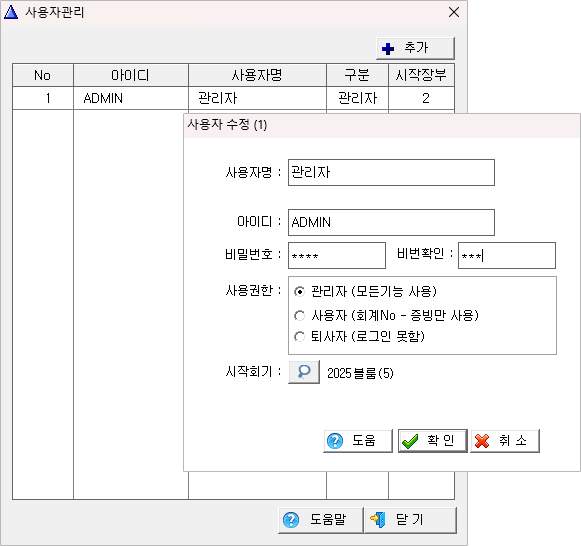This screenshot has height=546, width=581.
Task: Click the 추가 (add user) button
Action: pos(415,48)
